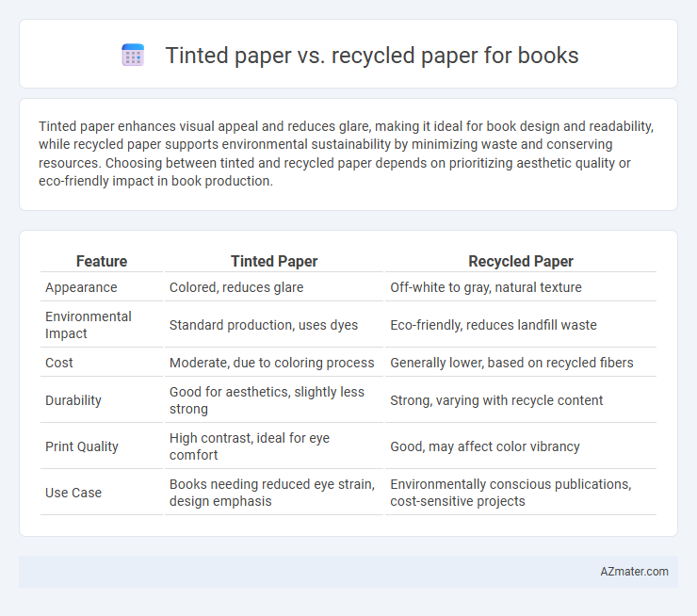Click 'Books needing reduced eye strain' cell
Screen dimensions: 697x616
[x=272, y=493]
